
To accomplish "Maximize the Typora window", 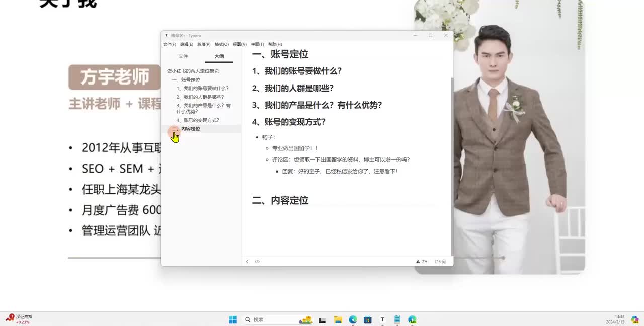I will pyautogui.click(x=430, y=36).
